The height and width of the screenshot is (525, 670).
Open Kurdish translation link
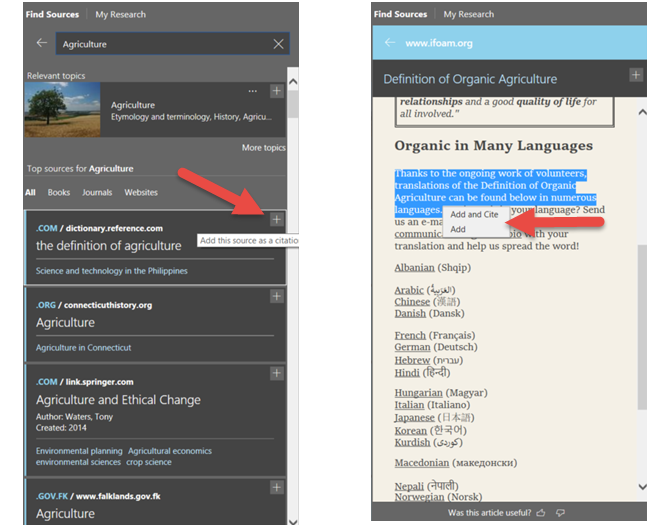(x=412, y=443)
